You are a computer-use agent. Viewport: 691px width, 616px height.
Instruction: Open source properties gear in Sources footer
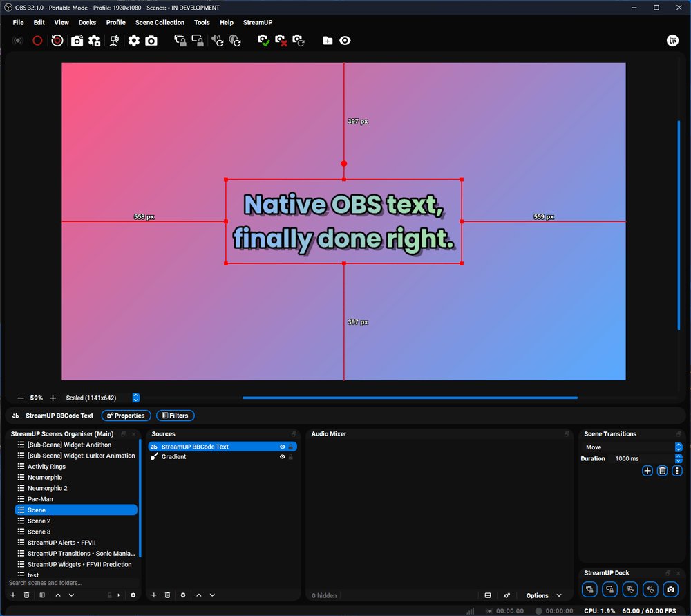(x=183, y=595)
